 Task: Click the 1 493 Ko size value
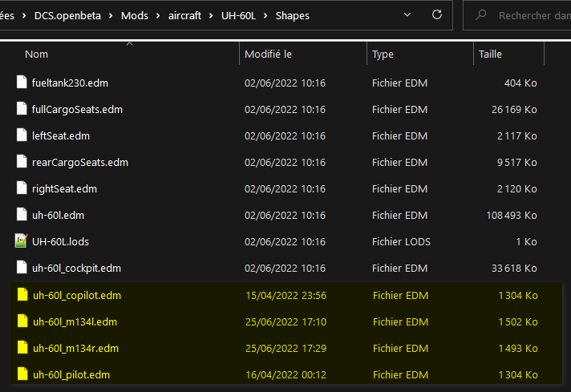518,349
